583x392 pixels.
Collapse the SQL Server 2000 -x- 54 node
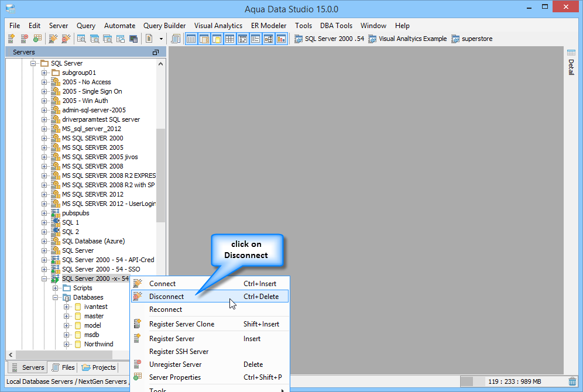click(44, 278)
